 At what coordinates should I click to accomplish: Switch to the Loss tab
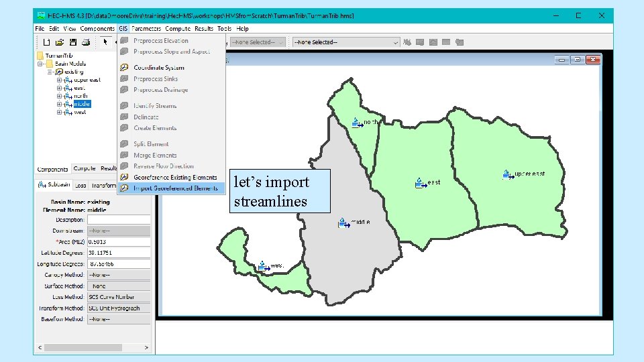[x=80, y=186]
